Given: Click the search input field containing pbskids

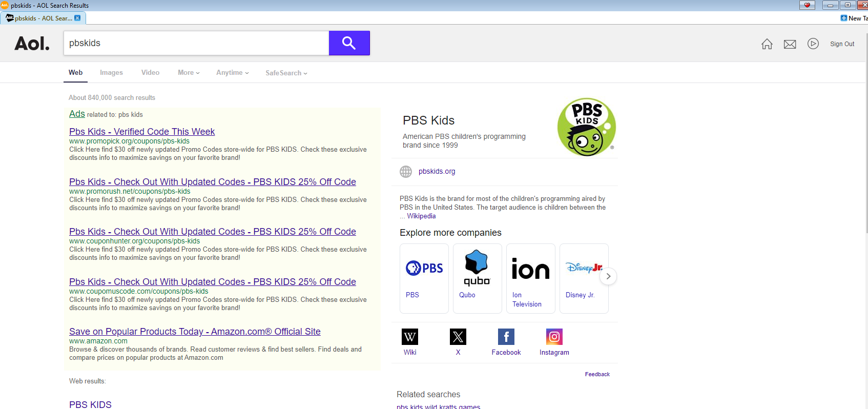Looking at the screenshot, I should point(196,43).
